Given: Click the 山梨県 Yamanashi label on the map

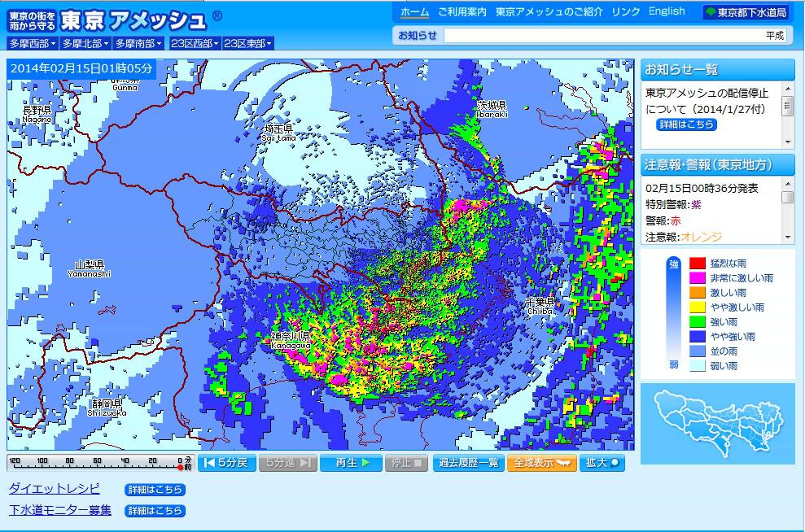Looking at the screenshot, I should pyautogui.click(x=90, y=268).
